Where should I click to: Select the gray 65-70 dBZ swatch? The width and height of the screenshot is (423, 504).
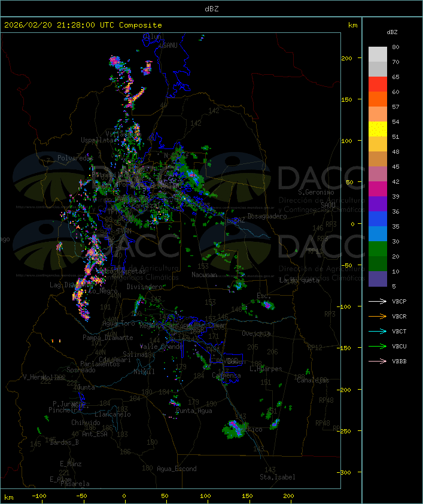378,69
